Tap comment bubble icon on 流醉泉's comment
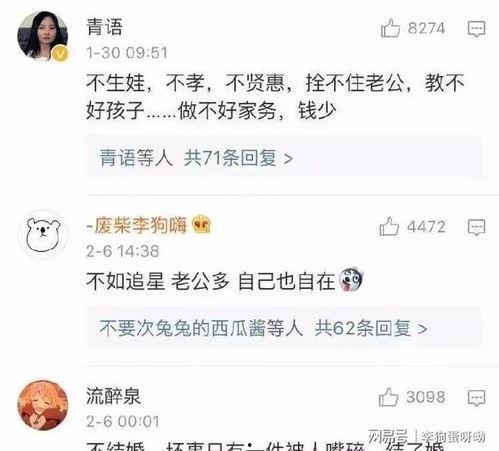Image resolution: width=499 pixels, height=451 pixels. point(476,398)
